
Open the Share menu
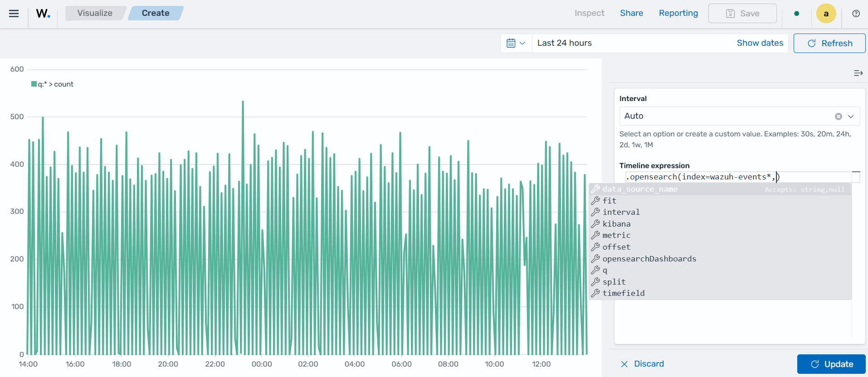(631, 13)
